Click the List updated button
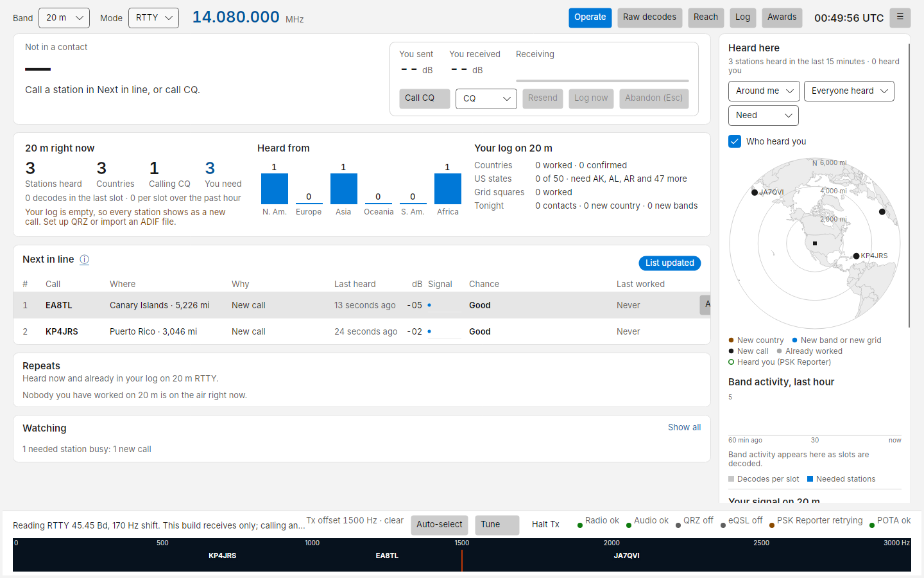Image resolution: width=924 pixels, height=578 pixels. point(670,263)
